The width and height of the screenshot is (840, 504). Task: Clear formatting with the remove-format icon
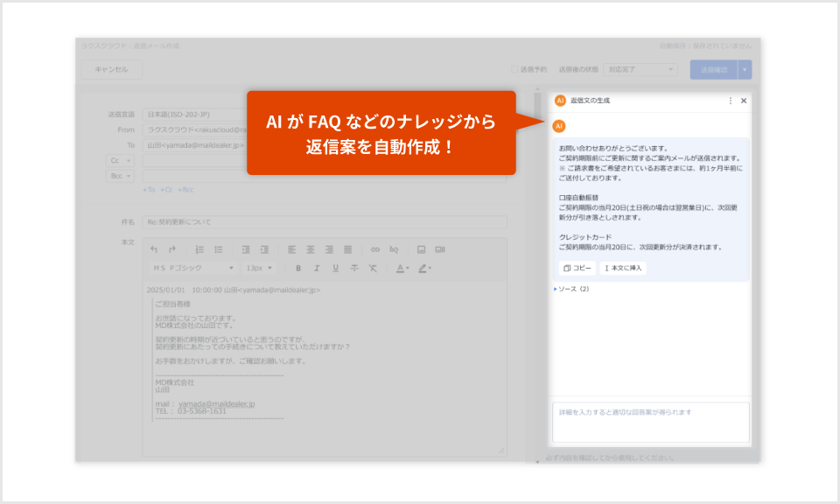click(x=373, y=269)
